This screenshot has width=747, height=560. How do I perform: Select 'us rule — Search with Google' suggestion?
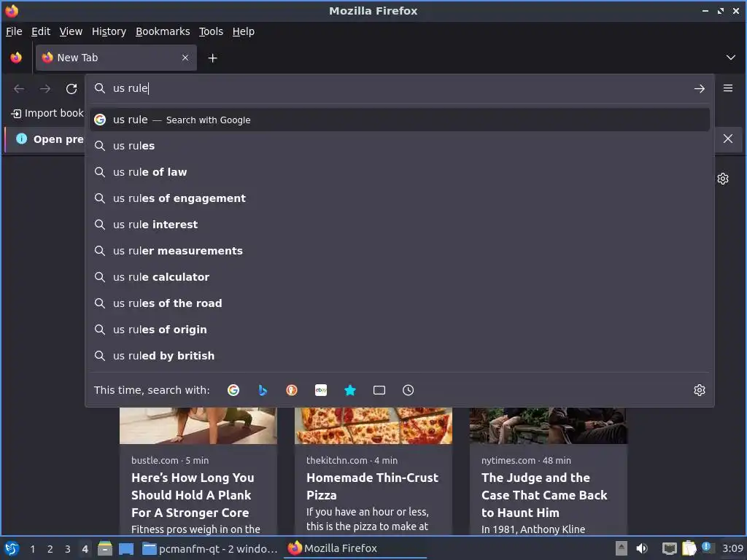coord(399,120)
